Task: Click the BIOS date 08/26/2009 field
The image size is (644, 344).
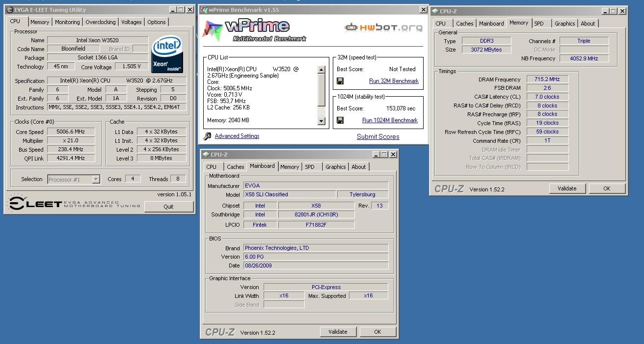Action: click(316, 265)
